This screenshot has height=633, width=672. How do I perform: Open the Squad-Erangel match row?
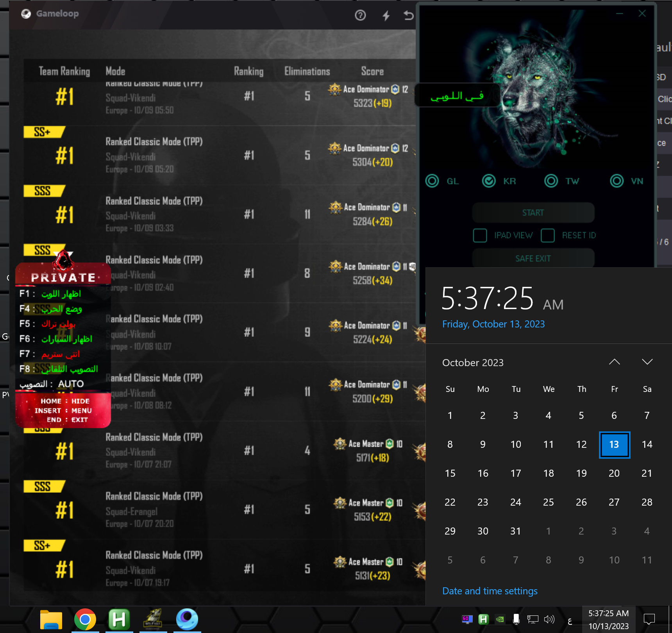(x=225, y=510)
